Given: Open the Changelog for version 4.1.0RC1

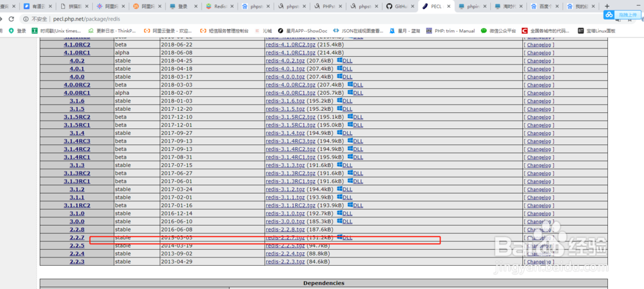Looking at the screenshot, I should click(539, 53).
